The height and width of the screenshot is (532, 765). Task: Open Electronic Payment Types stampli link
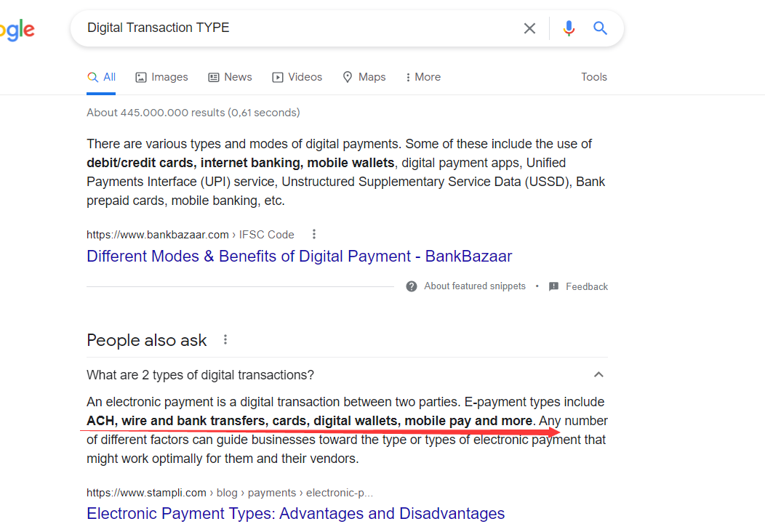(x=295, y=514)
